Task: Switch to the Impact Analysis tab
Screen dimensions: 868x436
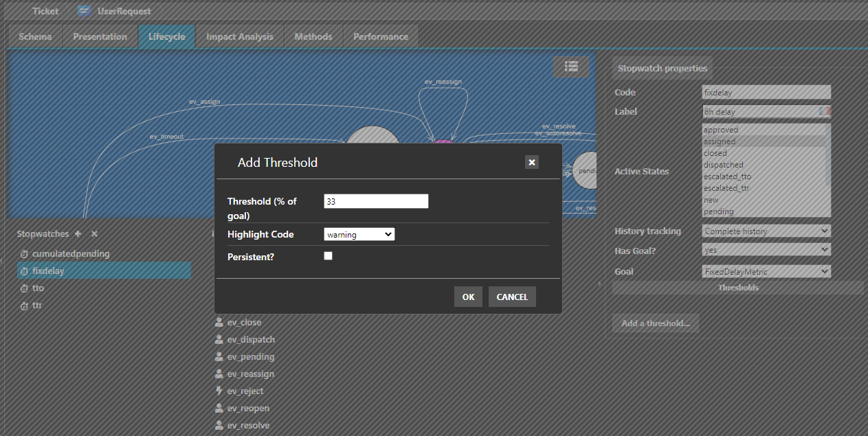Action: click(x=239, y=36)
